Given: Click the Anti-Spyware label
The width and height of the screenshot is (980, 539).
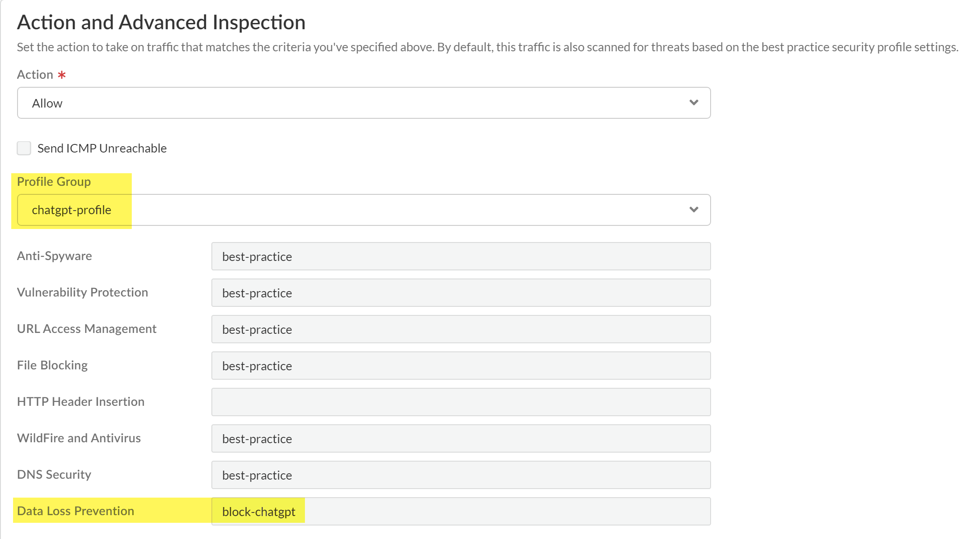Looking at the screenshot, I should tap(54, 256).
